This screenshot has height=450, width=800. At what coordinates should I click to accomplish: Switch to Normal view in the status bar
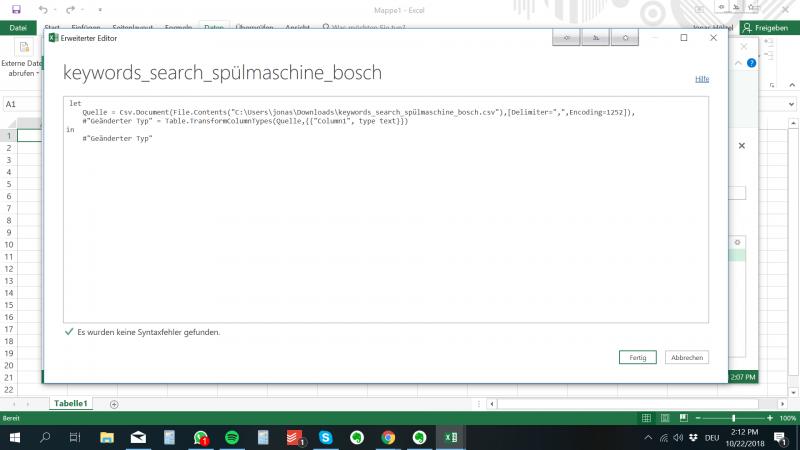pos(646,418)
